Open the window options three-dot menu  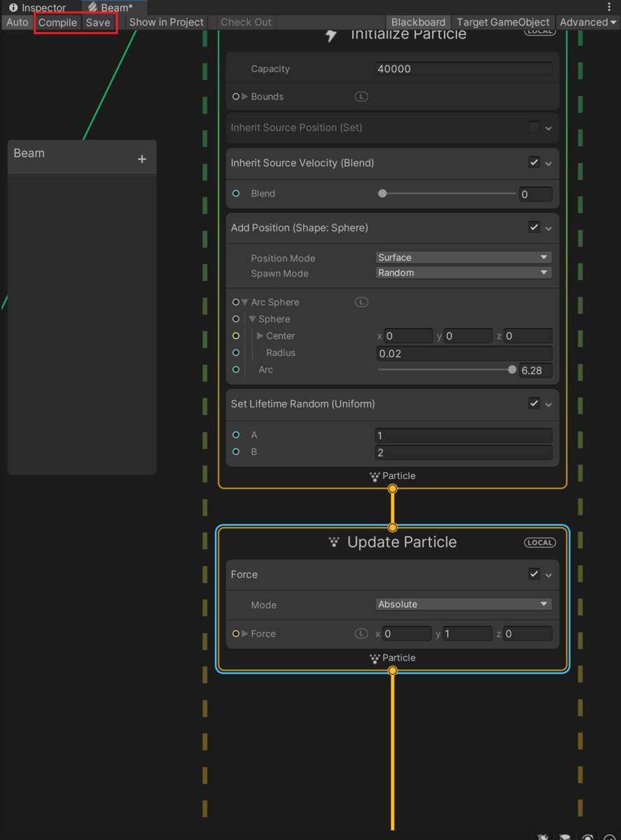click(608, 6)
